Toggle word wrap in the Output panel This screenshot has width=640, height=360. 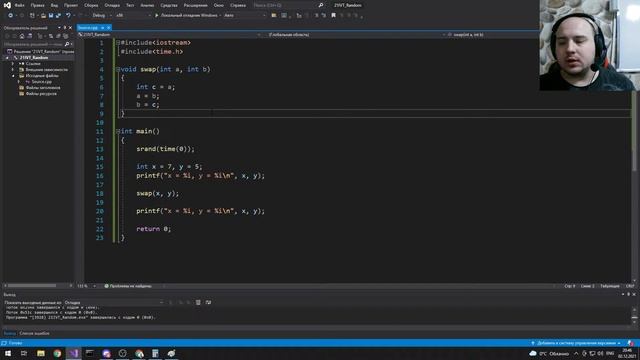[x=209, y=302]
